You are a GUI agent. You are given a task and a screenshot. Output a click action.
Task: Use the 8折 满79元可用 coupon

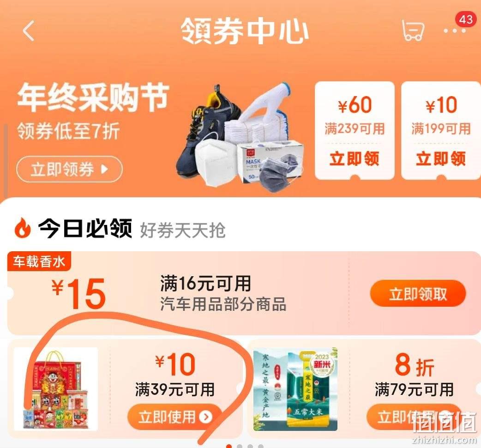coord(414,417)
